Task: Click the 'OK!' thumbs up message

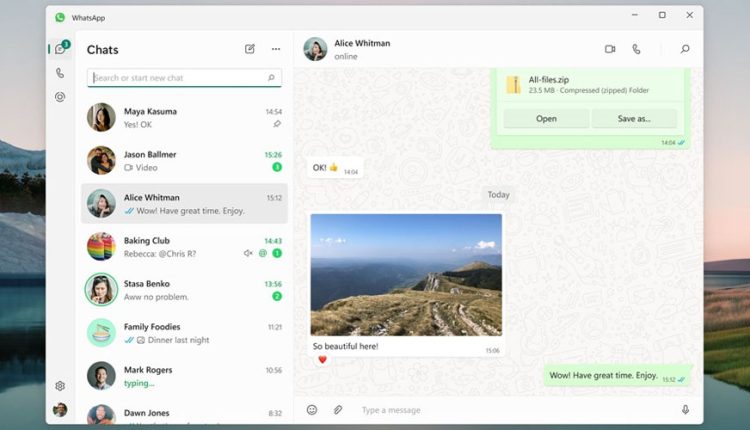Action: 335,168
